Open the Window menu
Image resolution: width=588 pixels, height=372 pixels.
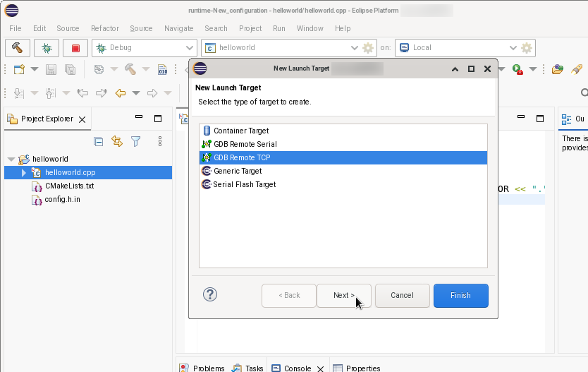310,28
